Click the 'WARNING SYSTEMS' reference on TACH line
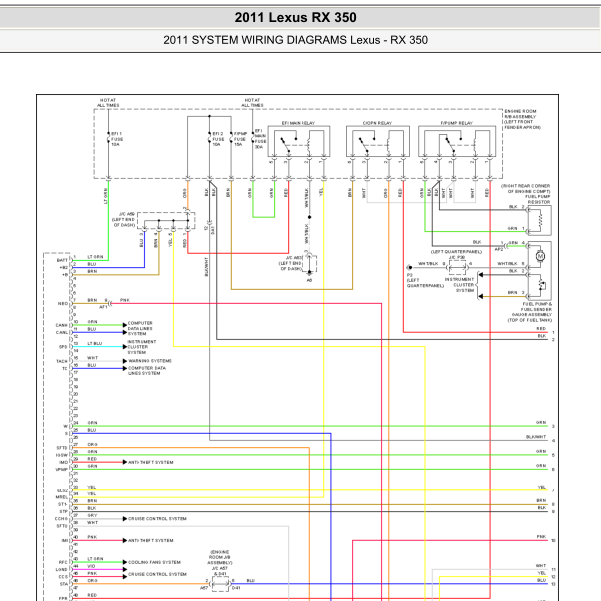This screenshot has height=601, width=601. (150, 361)
